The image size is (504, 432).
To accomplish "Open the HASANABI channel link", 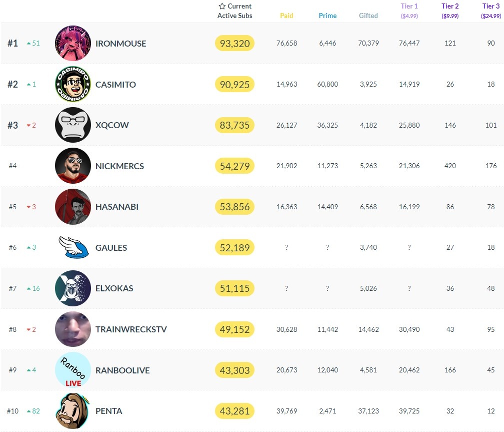I will pos(116,207).
